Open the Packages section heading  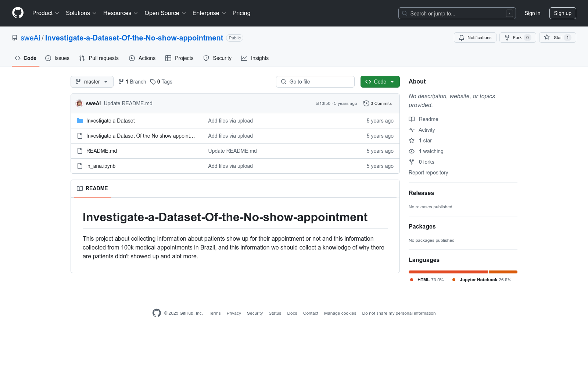[x=422, y=227]
